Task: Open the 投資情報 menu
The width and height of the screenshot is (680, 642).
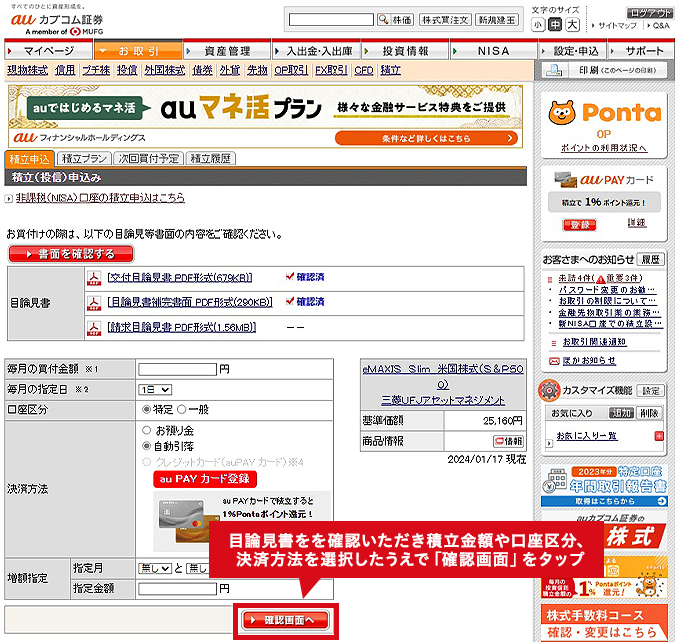Action: [x=405, y=51]
